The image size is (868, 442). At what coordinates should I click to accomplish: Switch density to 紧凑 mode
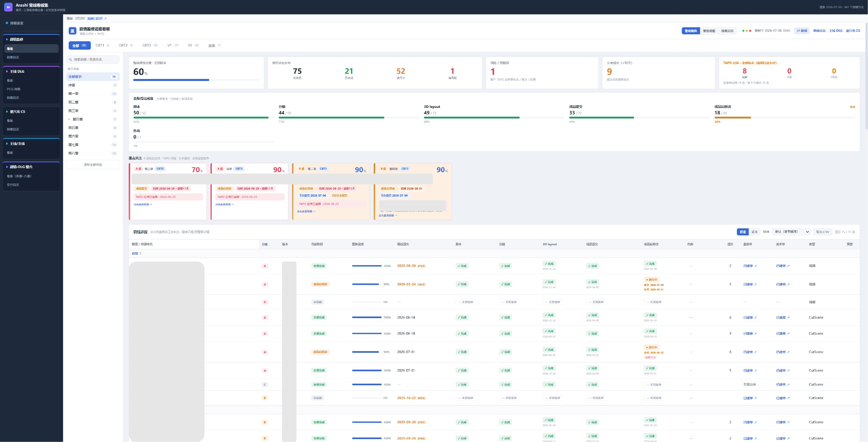click(754, 232)
